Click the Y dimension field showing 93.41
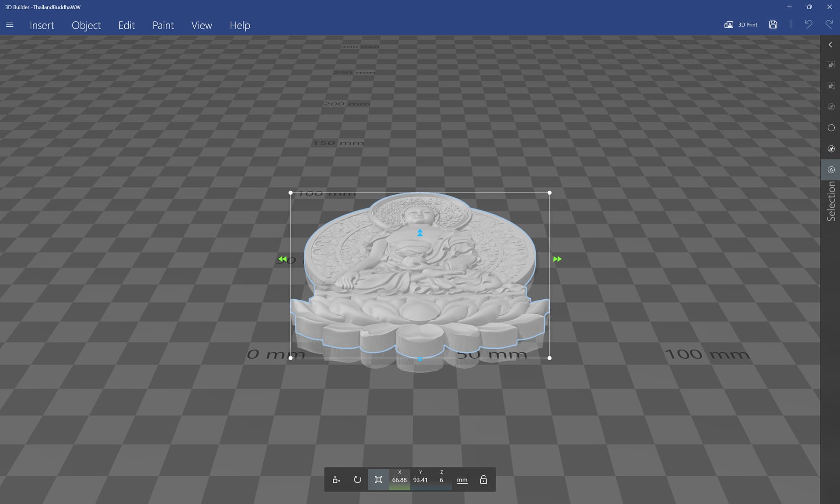Screen dimensions: 840x504 click(x=420, y=480)
